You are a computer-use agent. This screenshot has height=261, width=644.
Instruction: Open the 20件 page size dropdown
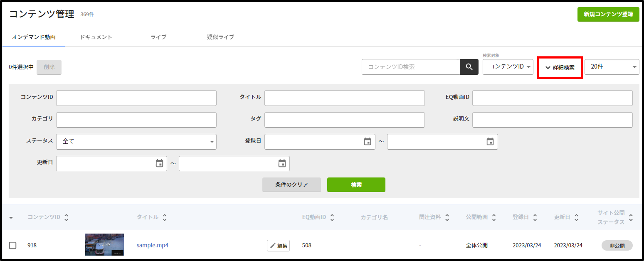[x=612, y=67]
